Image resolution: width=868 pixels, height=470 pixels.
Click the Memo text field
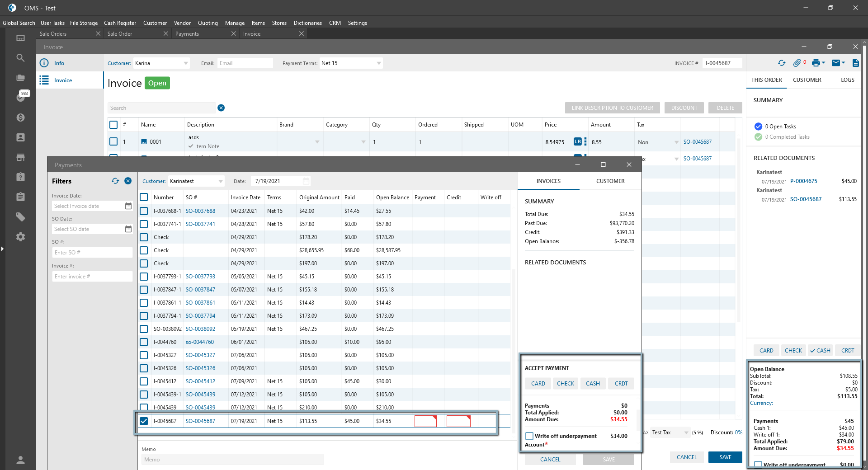[232, 460]
